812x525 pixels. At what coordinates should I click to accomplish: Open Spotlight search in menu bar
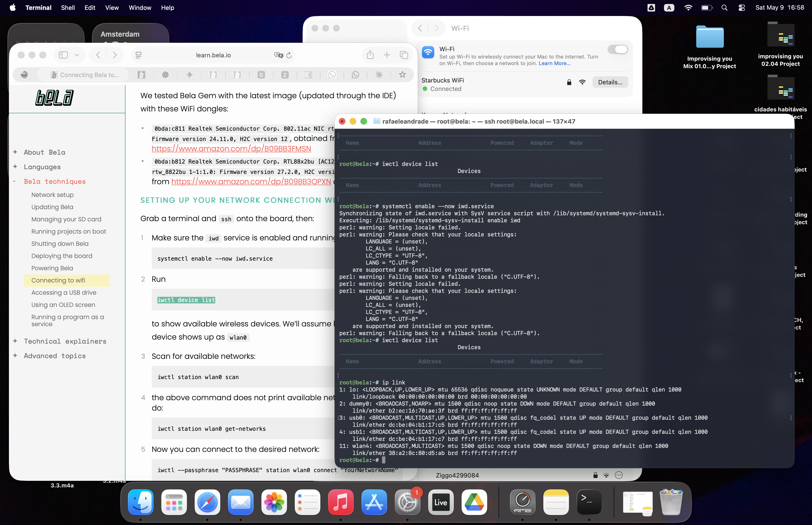(x=724, y=8)
